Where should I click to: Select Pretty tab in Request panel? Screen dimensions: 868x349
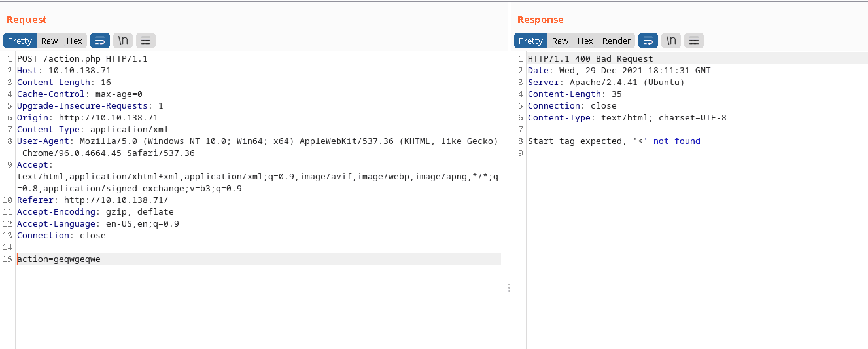(x=20, y=41)
